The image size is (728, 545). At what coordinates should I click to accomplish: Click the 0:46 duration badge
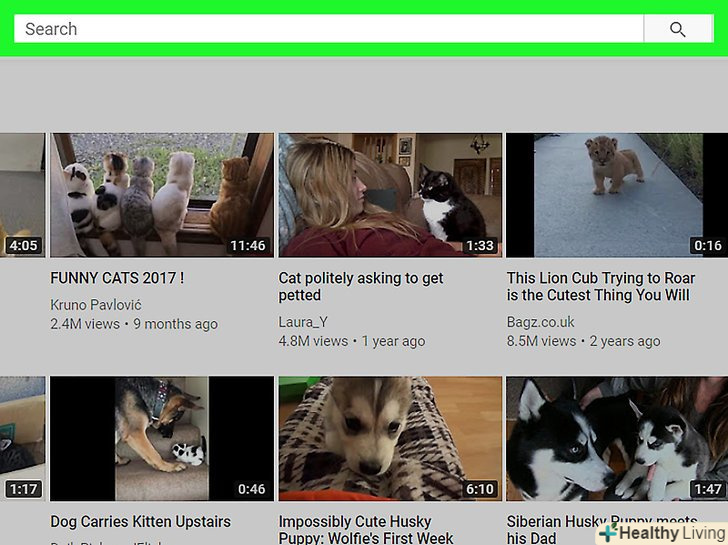[x=251, y=488]
